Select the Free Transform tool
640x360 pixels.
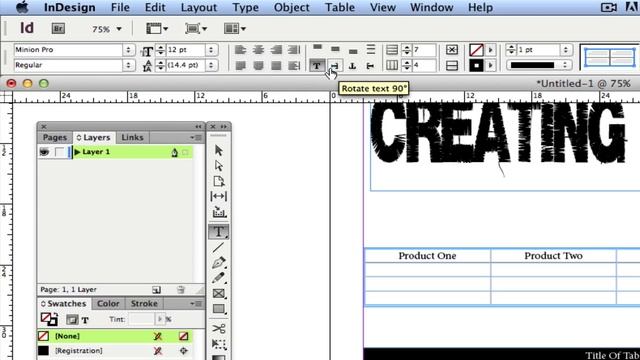(x=219, y=344)
